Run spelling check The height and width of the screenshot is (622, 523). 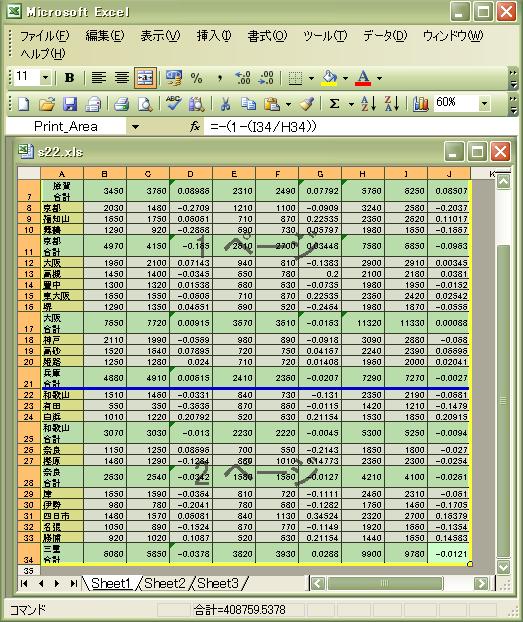(x=173, y=104)
